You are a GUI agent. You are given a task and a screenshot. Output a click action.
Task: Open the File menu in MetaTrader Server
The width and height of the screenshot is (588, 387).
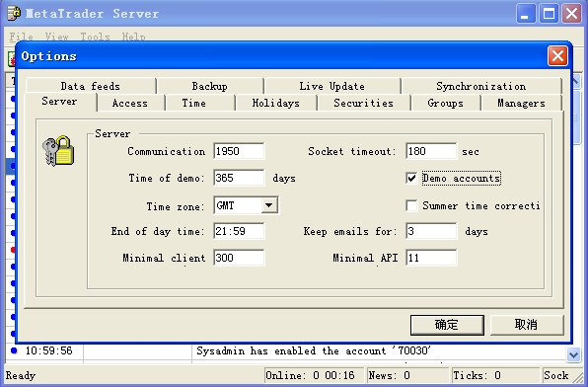pyautogui.click(x=21, y=37)
